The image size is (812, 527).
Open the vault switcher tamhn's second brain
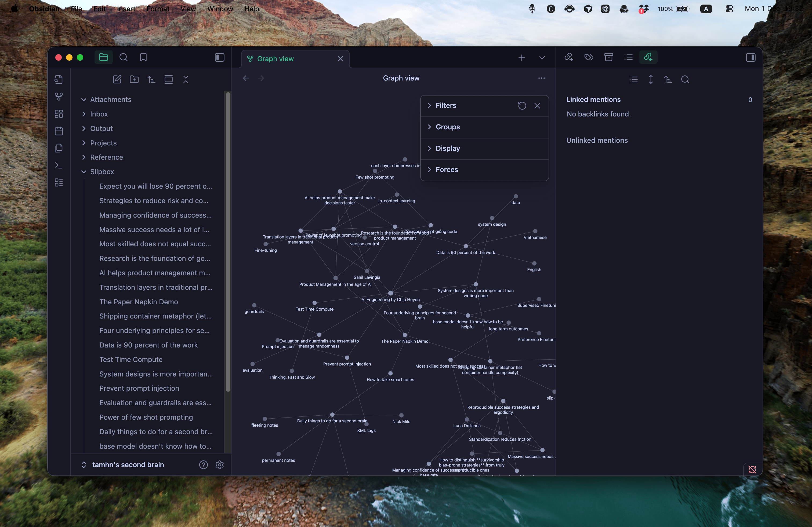[x=128, y=465]
